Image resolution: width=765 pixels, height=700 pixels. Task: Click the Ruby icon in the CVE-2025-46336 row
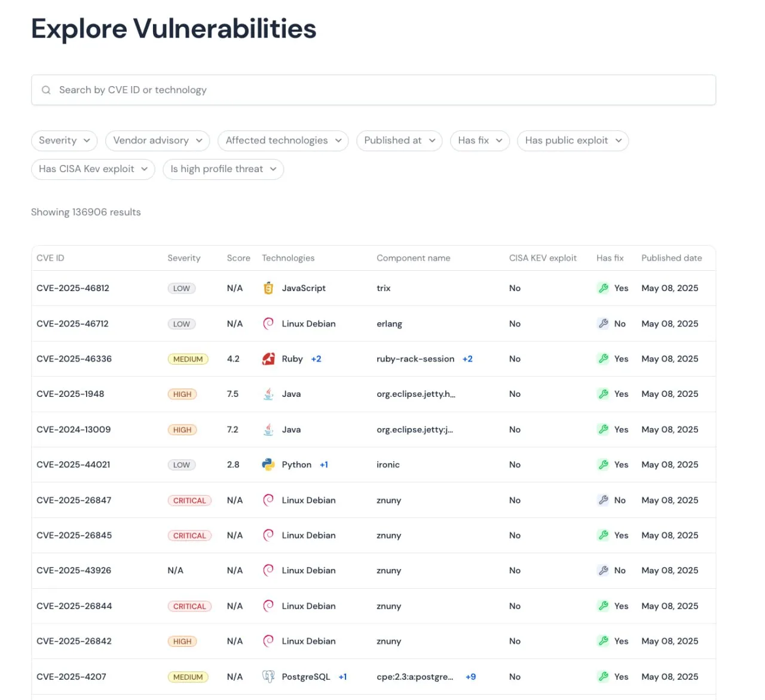coord(268,359)
